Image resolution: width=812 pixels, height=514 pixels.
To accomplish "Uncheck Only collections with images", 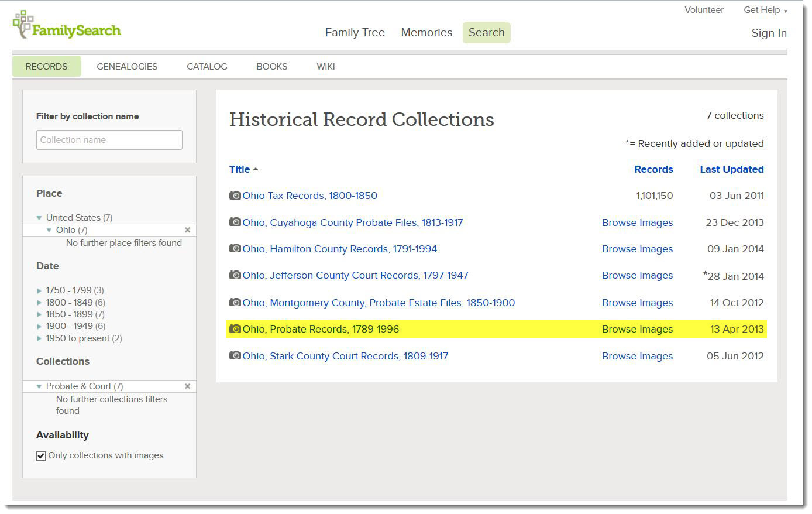I will coord(41,456).
